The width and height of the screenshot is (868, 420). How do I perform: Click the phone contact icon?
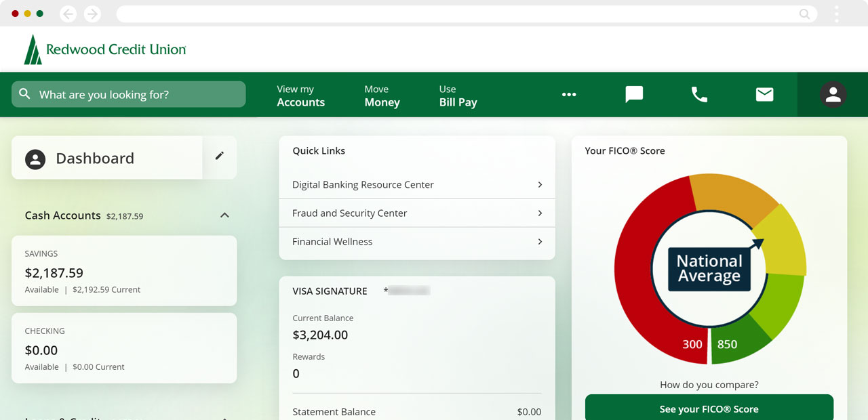[699, 95]
